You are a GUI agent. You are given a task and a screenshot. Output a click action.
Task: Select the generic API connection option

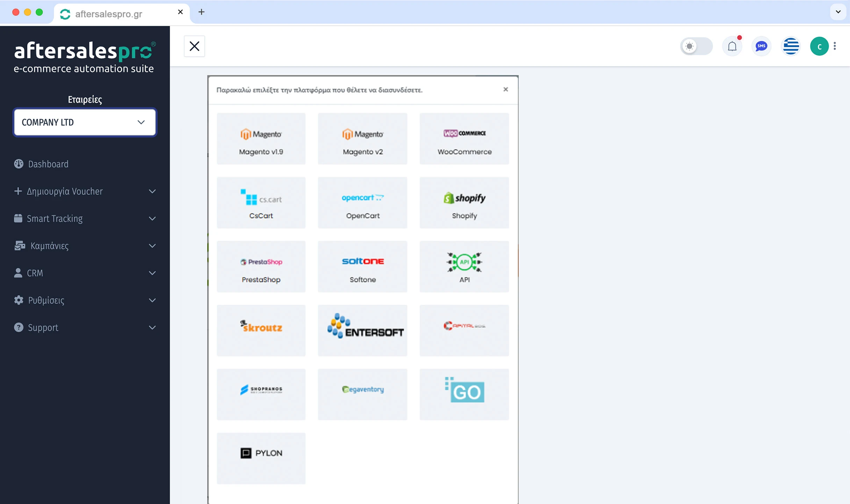tap(464, 266)
